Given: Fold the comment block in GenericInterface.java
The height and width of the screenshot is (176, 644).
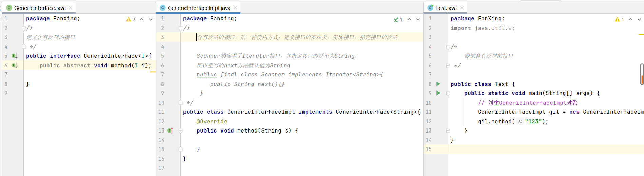Looking at the screenshot, I should click(23, 28).
